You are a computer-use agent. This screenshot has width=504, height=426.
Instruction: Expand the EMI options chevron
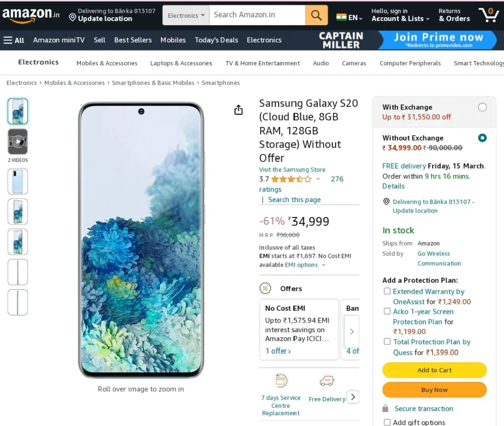[x=324, y=265]
